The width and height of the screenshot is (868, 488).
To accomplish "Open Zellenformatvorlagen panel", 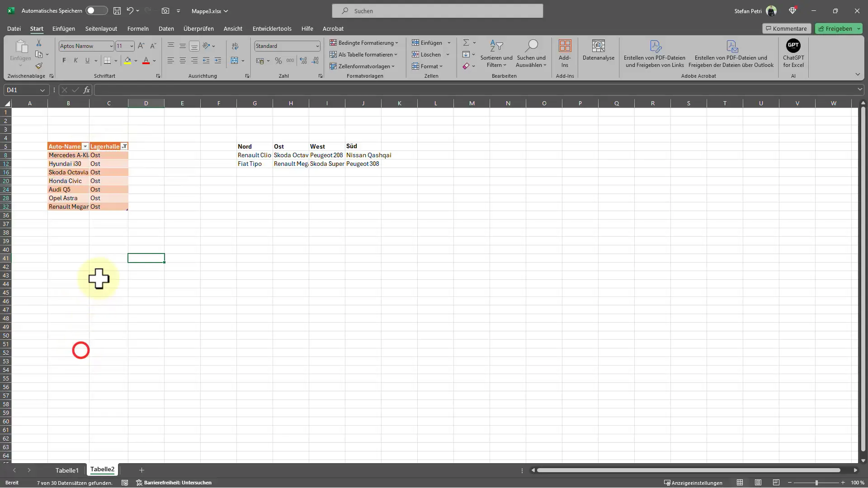I will pos(363,66).
